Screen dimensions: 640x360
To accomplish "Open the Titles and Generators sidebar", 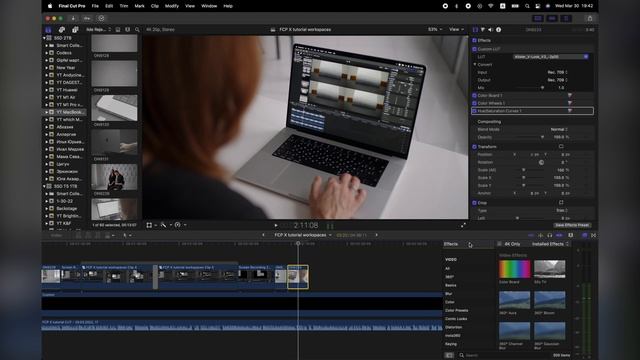I will click(75, 30).
